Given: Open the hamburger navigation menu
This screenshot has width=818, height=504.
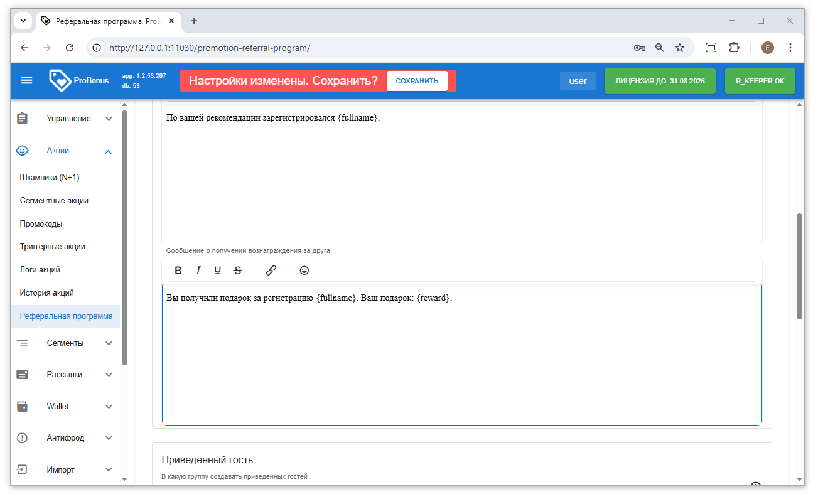Looking at the screenshot, I should click(26, 80).
